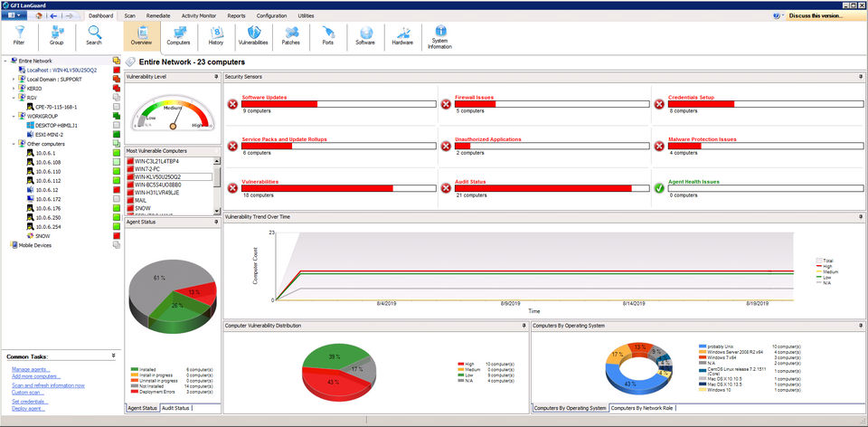Open the Activity Monitor tab
Viewport: 868px width, 427px height.
coord(199,16)
